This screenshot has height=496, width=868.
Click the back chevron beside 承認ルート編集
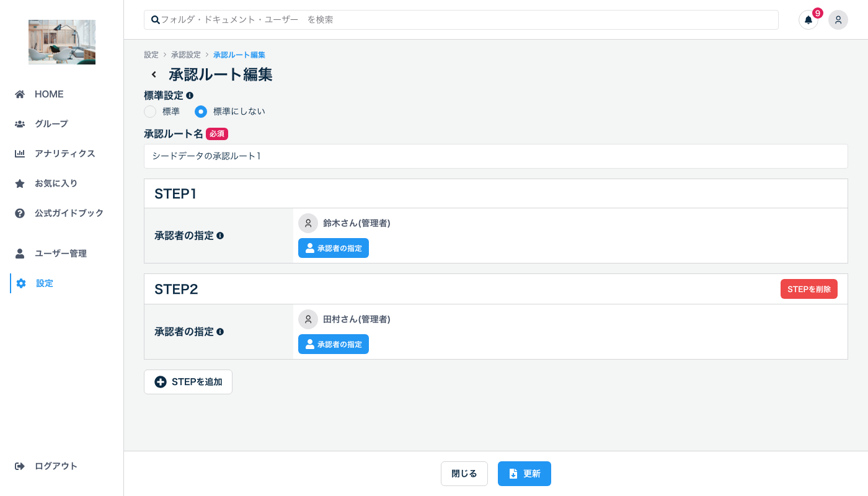click(154, 75)
